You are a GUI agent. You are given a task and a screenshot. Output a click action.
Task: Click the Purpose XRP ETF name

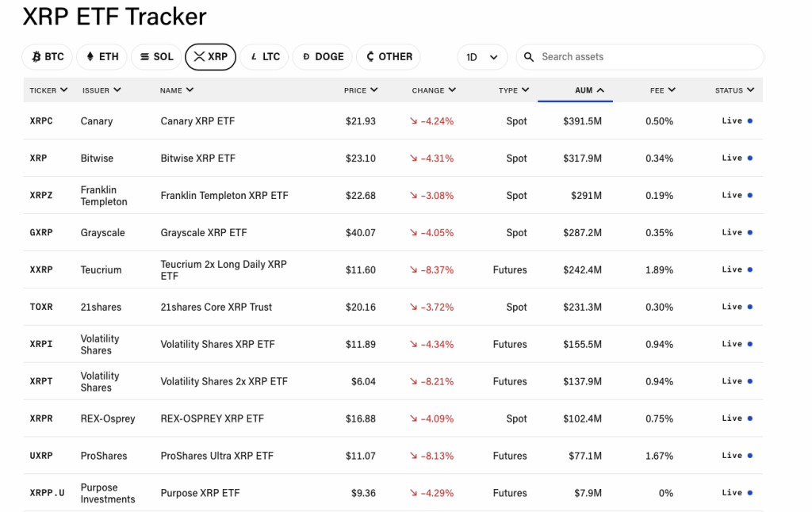pyautogui.click(x=200, y=493)
